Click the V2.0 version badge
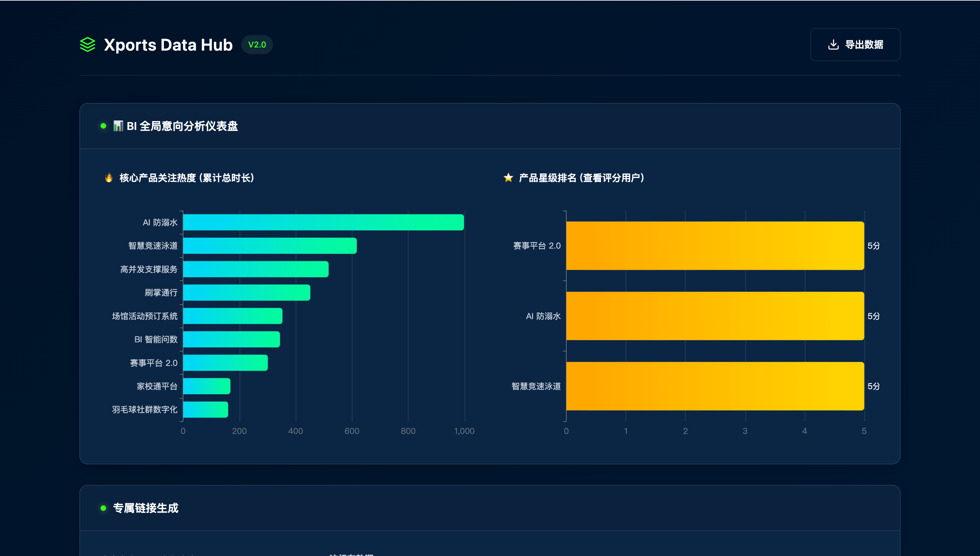Viewport: 980px width, 556px height. click(257, 45)
